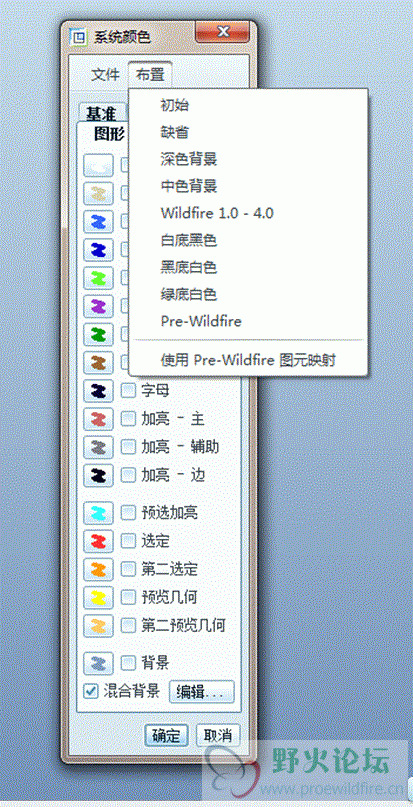Select 绿底白色 scheme

click(x=248, y=294)
